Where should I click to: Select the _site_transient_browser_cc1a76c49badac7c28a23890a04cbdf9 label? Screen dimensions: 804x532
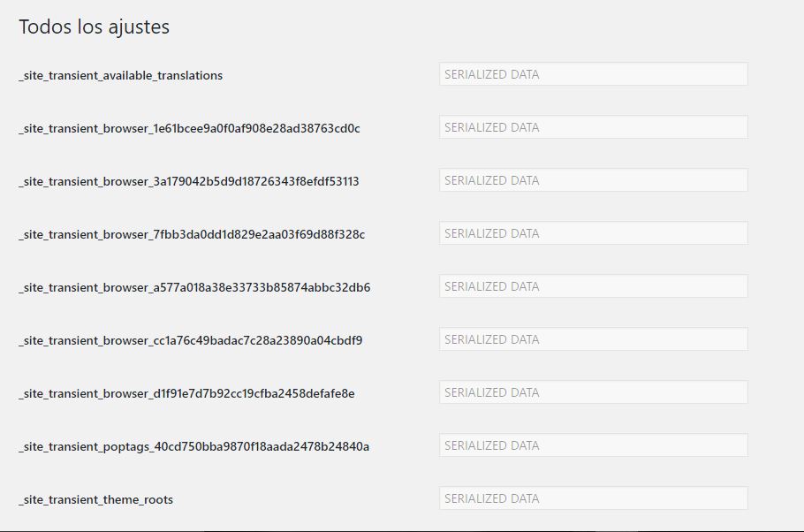190,341
